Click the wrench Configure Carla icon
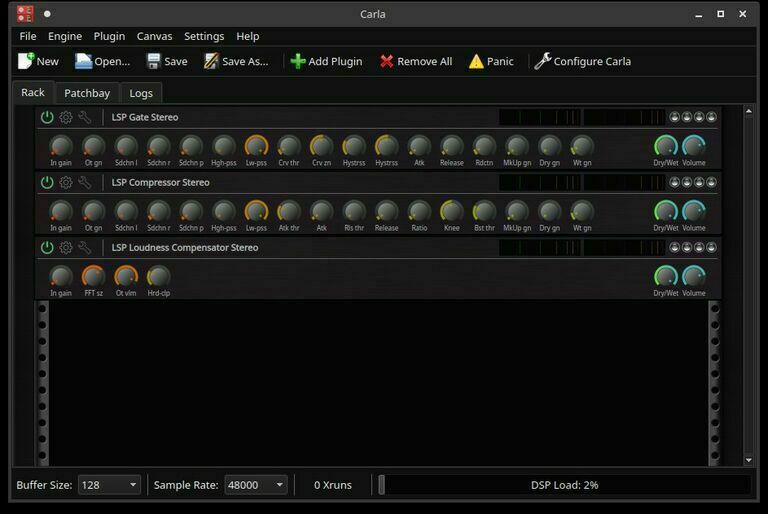Viewport: 768px width, 514px height. (543, 61)
